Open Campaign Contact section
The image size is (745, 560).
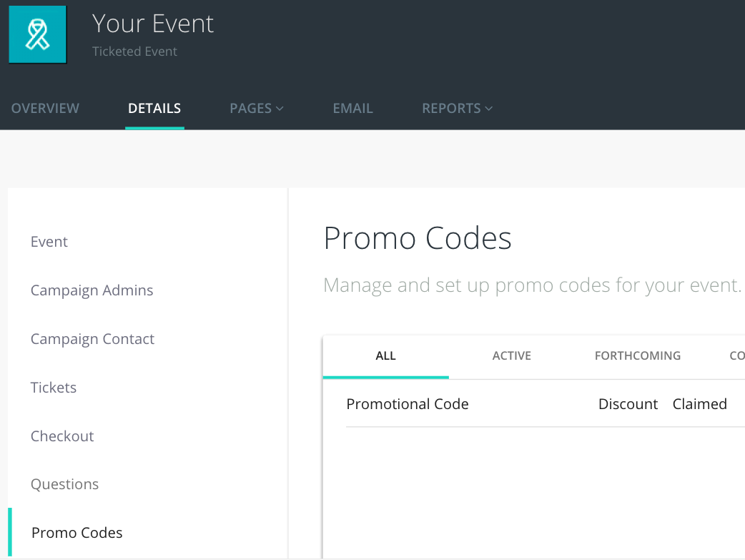[92, 339]
